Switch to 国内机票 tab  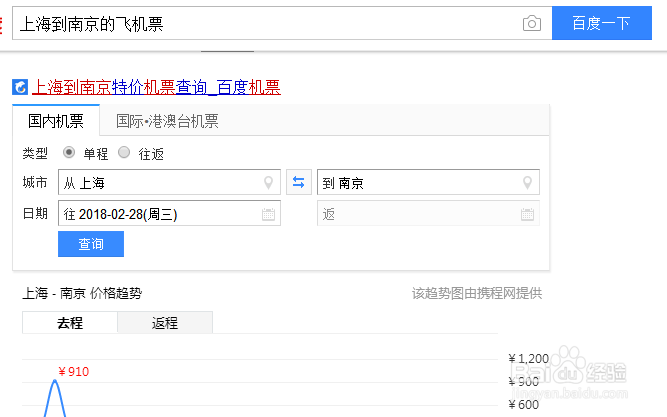[x=56, y=121]
